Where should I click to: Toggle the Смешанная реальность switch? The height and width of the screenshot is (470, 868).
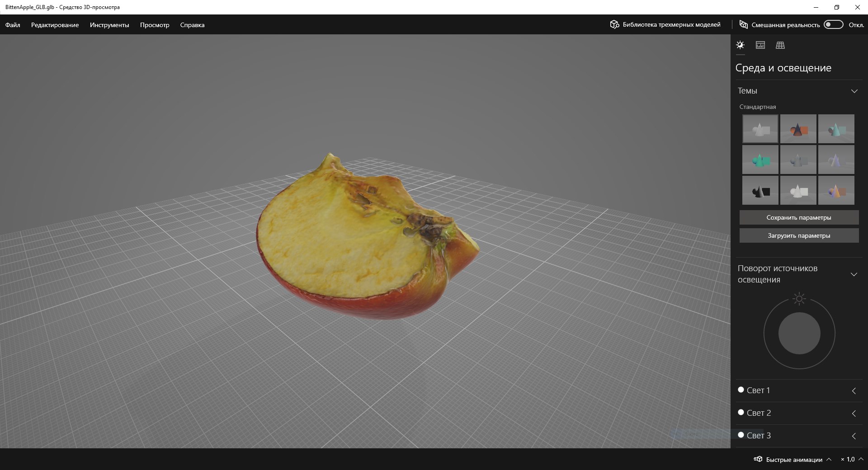pyautogui.click(x=834, y=24)
